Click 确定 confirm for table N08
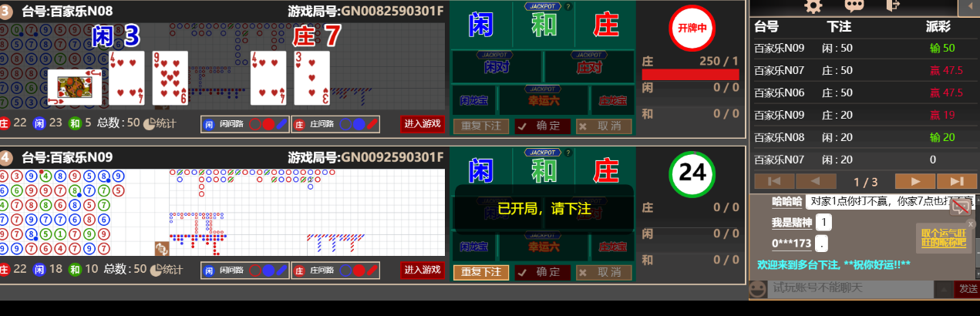 543,126
